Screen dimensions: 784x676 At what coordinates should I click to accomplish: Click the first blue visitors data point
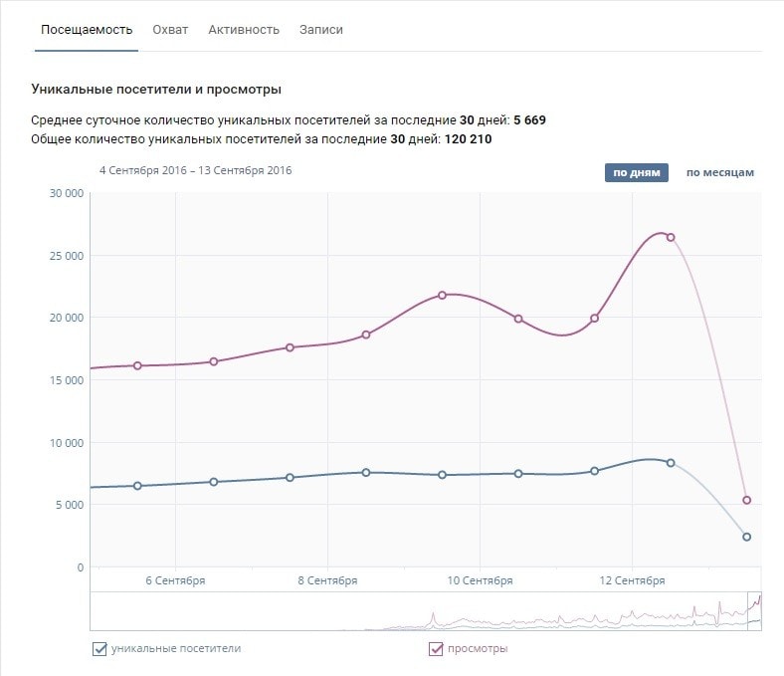click(x=137, y=486)
